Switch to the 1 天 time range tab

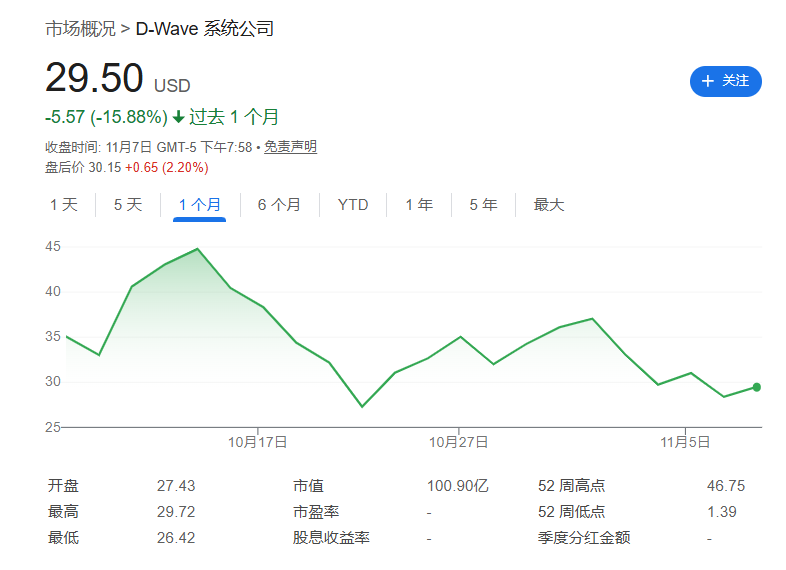(x=64, y=205)
